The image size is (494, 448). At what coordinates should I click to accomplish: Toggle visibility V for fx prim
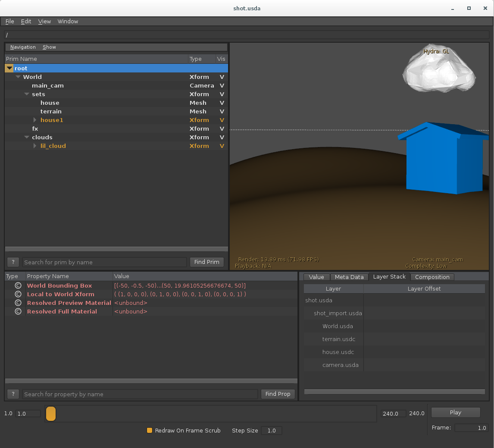pyautogui.click(x=222, y=128)
